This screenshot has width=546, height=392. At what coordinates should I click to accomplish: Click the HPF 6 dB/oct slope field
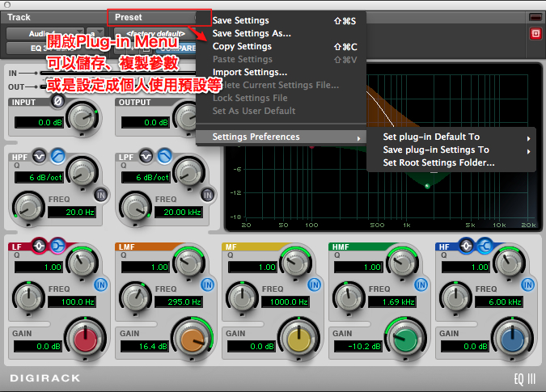point(39,177)
